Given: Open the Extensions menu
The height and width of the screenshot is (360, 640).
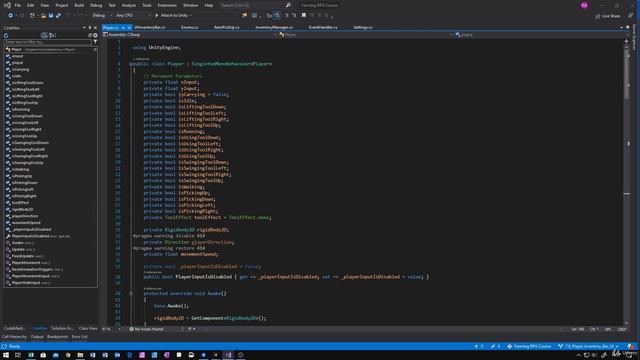Looking at the screenshot, I should pos(167,5).
